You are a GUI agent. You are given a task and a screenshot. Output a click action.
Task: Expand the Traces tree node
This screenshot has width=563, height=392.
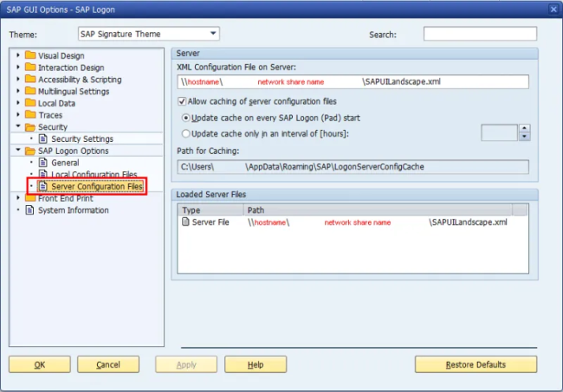point(18,115)
